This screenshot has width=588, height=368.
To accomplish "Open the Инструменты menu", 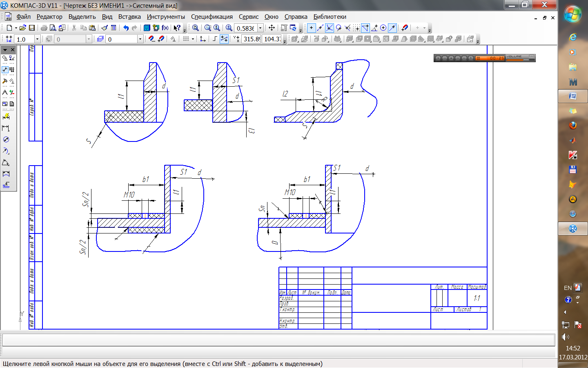I will (x=166, y=17).
